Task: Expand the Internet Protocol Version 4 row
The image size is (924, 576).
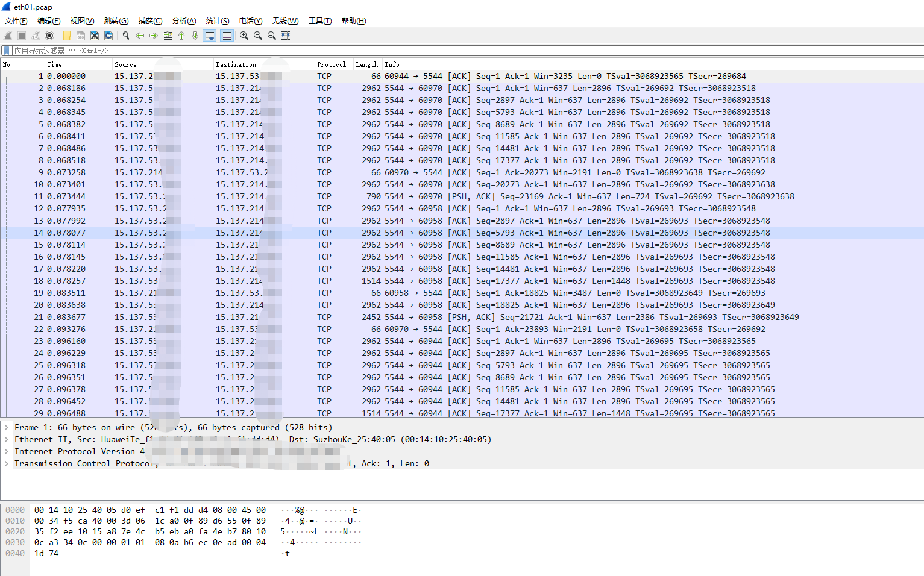Action: [x=7, y=451]
